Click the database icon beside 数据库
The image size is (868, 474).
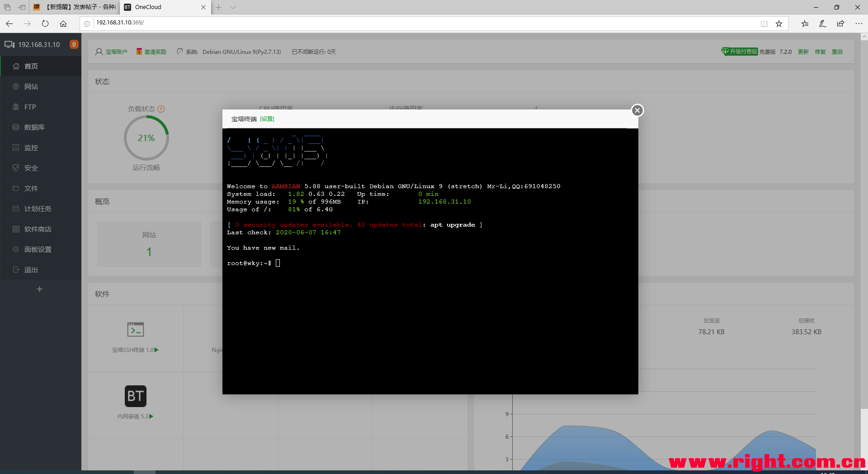(16, 127)
